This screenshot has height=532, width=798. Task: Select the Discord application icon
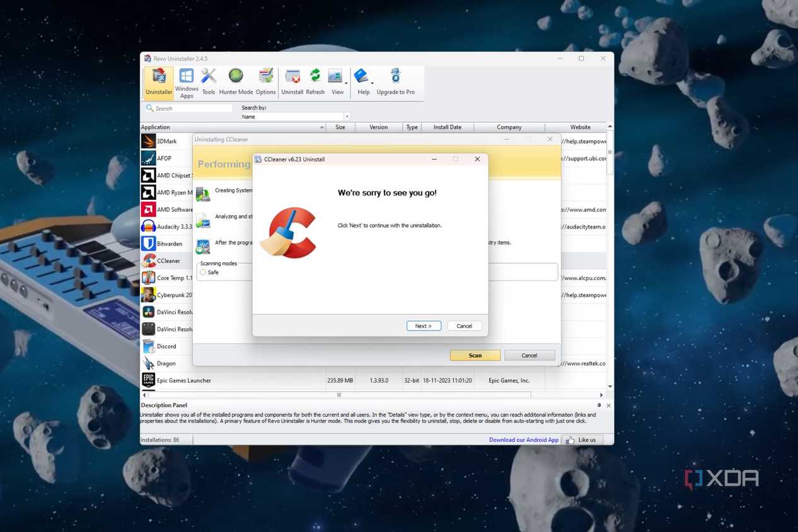(148, 346)
